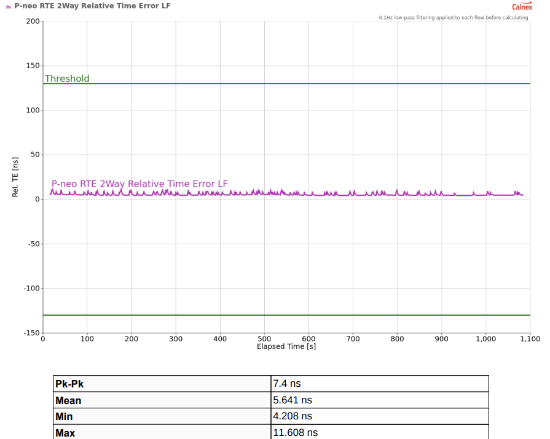Click the 'Pk-Pk' row label
550x439 pixels.
pos(162,384)
